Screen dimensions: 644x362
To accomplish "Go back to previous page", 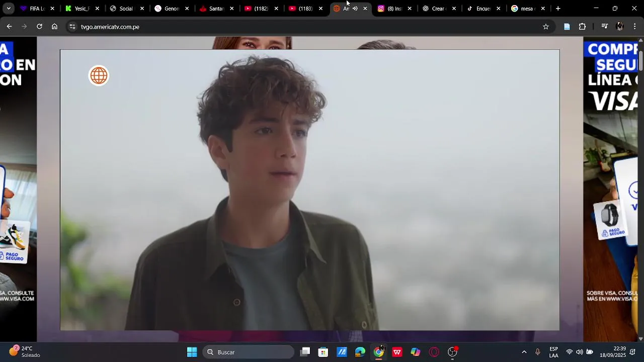I will 9,27.
